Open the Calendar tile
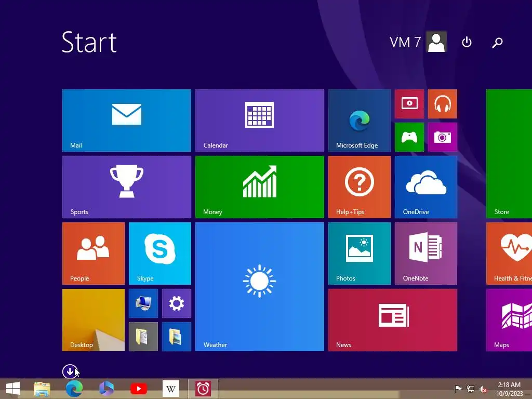This screenshot has width=532, height=399. (260, 121)
